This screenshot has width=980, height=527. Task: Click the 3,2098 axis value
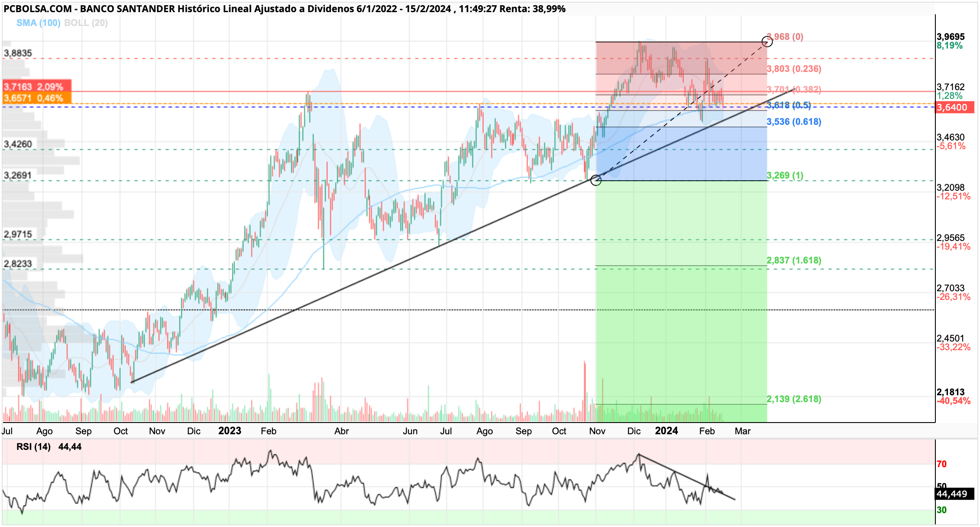[951, 188]
